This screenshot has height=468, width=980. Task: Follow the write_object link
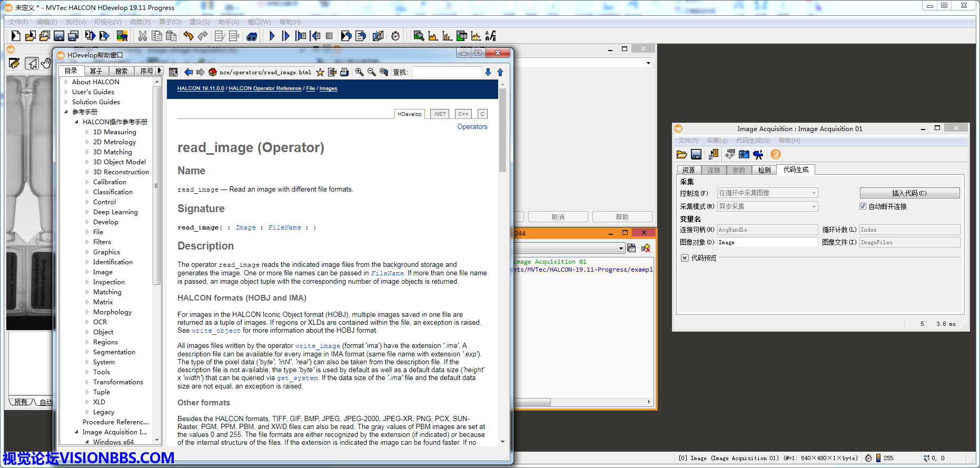(x=216, y=331)
